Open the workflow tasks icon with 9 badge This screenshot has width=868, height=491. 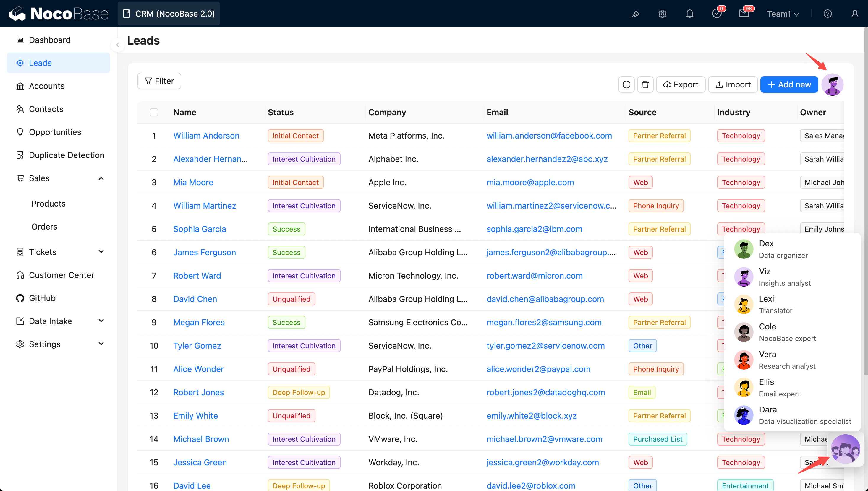tap(716, 14)
